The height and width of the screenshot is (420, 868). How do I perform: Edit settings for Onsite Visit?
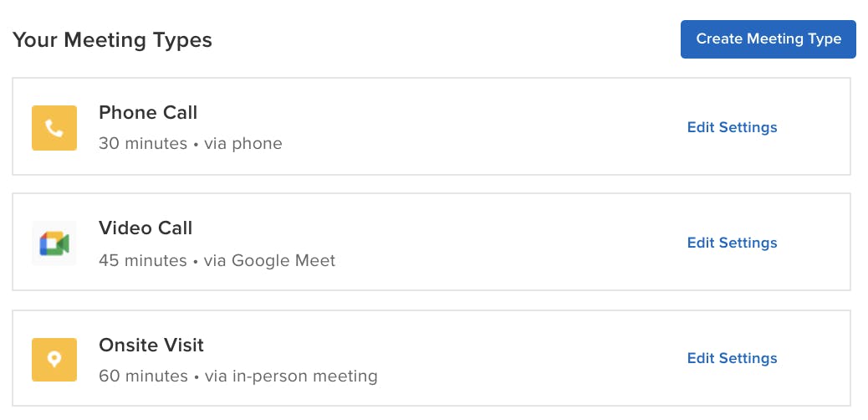(x=732, y=358)
